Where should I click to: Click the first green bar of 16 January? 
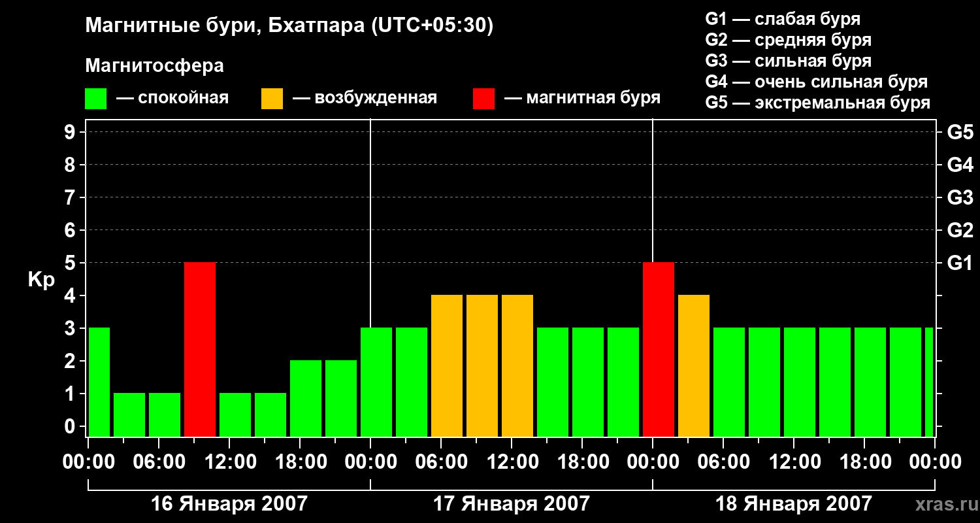click(x=99, y=382)
